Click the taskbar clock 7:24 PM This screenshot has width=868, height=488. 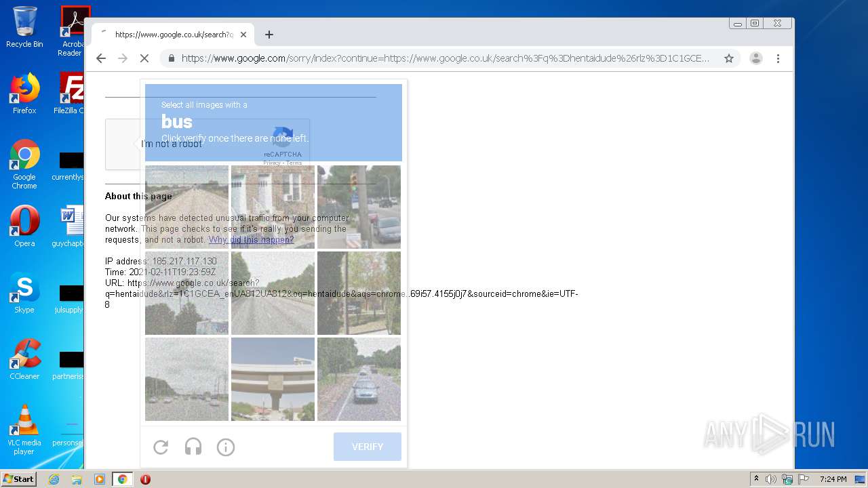833,479
